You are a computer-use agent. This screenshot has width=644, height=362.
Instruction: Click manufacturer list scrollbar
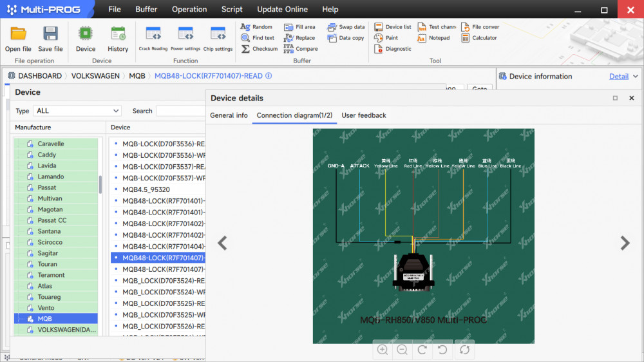tap(100, 185)
